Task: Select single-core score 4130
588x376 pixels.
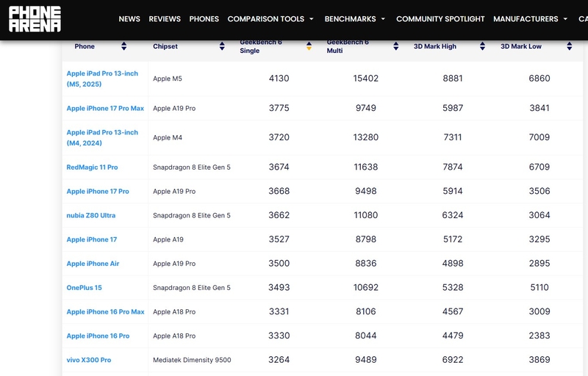Action: [279, 79]
